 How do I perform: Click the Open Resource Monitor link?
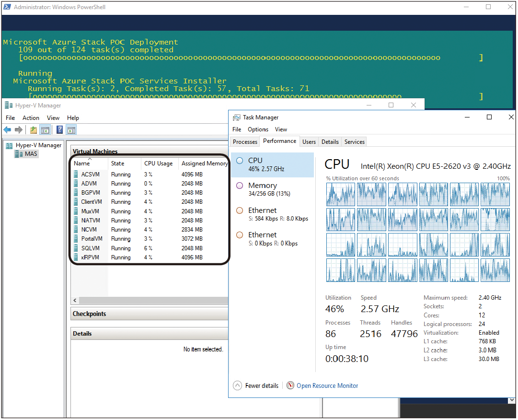point(327,386)
